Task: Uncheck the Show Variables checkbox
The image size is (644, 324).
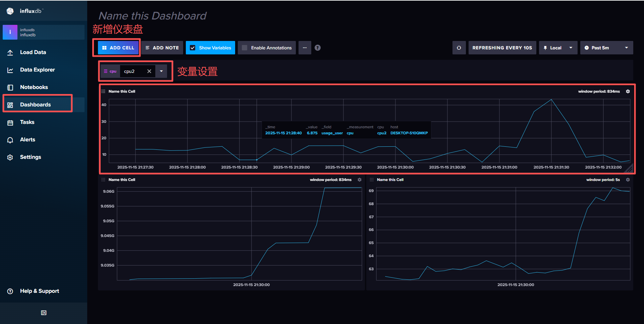Action: pos(193,48)
